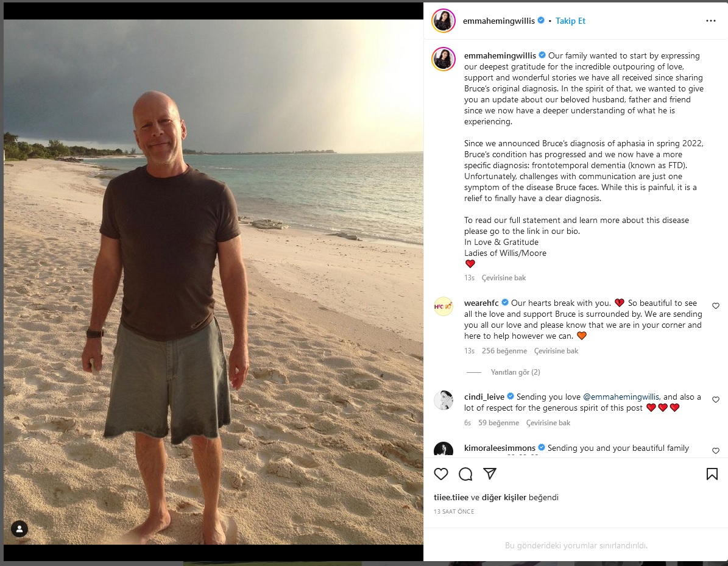Open diğer kişiler likes list

[504, 497]
